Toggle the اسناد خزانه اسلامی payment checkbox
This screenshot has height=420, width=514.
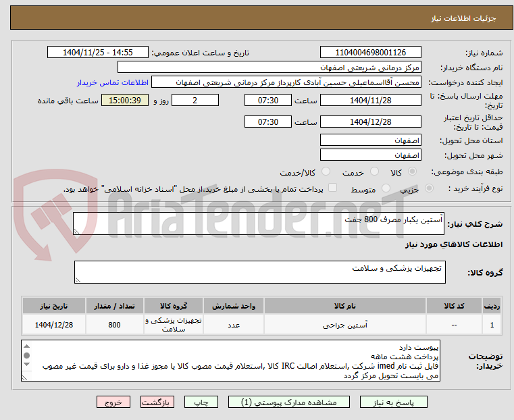click(332, 188)
